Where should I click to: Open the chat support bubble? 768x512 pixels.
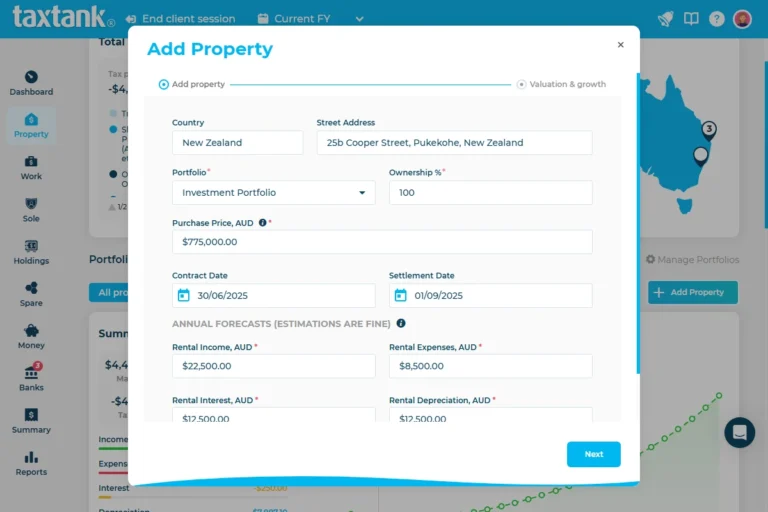click(739, 433)
